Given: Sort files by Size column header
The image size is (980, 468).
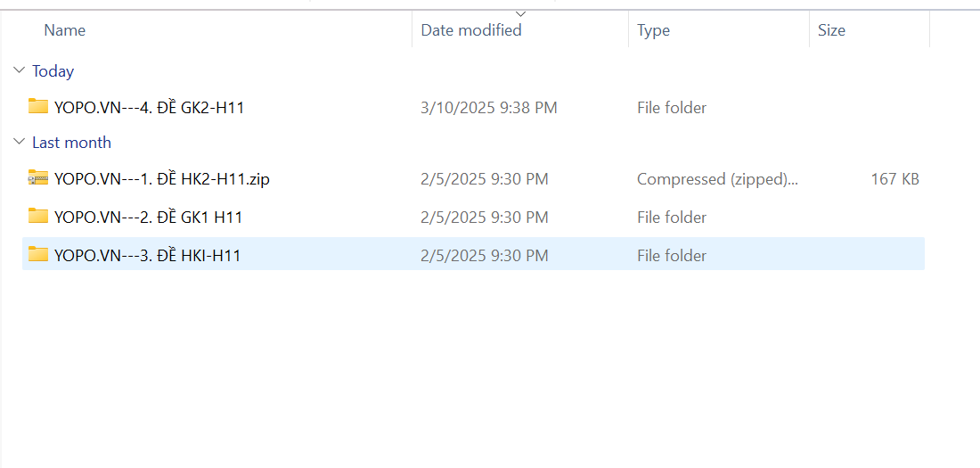Looking at the screenshot, I should [831, 30].
